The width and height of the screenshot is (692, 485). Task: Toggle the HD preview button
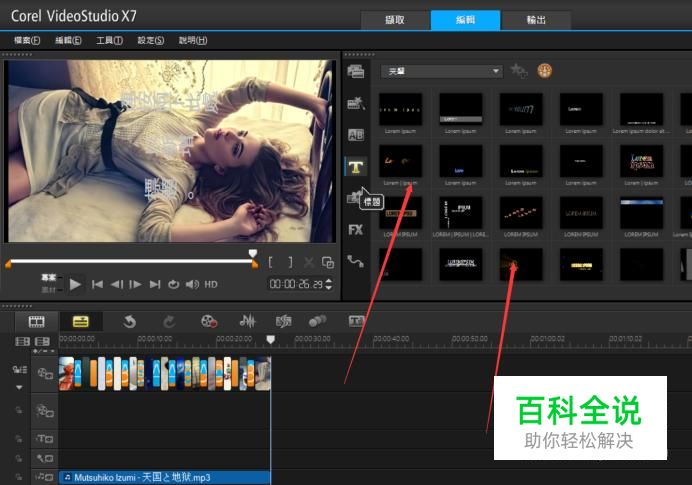211,285
